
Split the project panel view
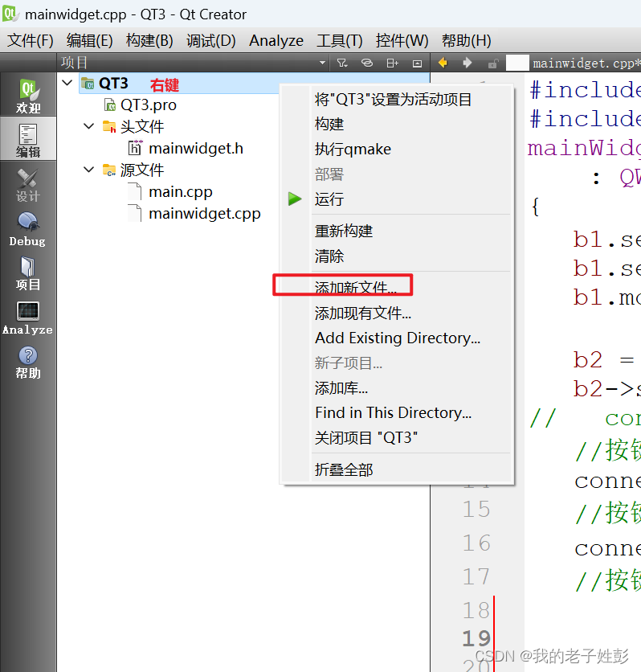[x=392, y=64]
